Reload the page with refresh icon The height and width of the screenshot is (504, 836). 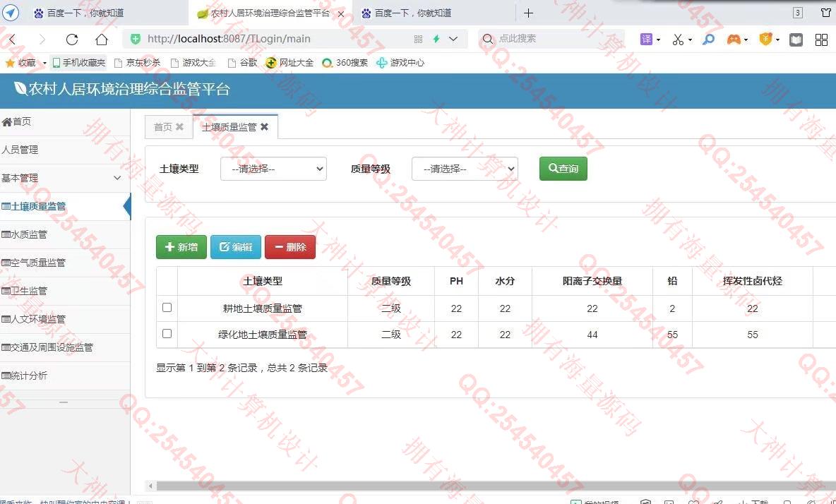72,39
